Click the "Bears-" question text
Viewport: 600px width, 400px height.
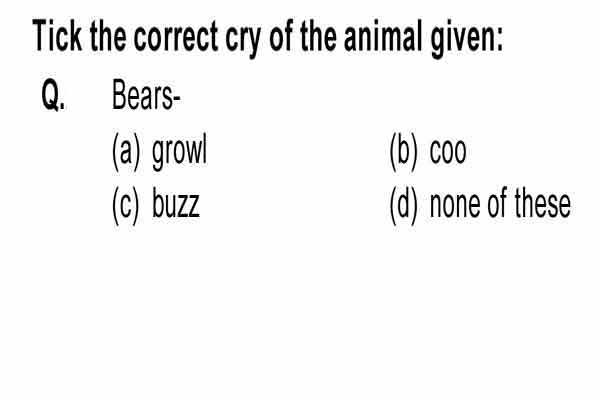[146, 95]
